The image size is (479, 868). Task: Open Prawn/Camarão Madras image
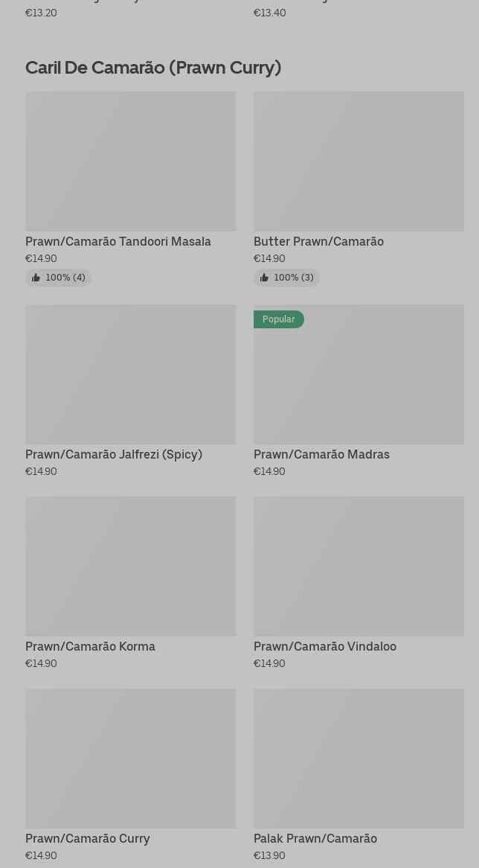pos(359,374)
